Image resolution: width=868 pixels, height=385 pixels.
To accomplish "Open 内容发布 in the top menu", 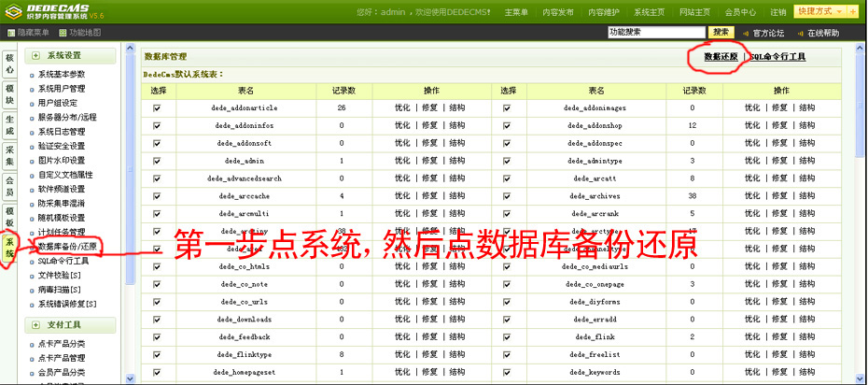I will click(x=559, y=13).
